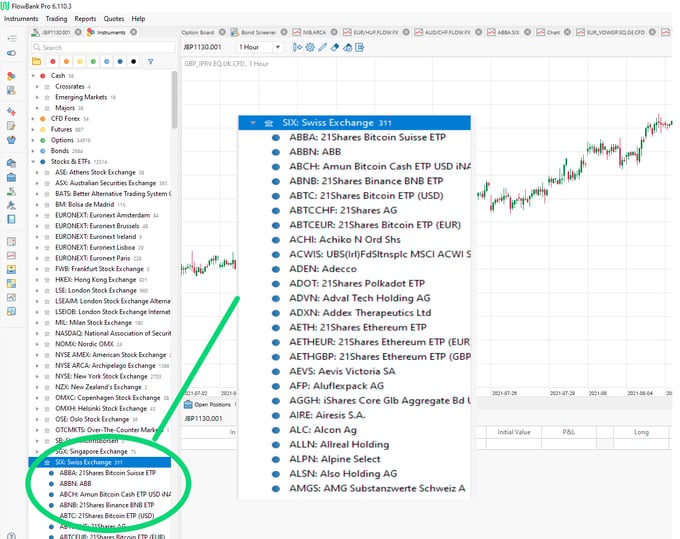680x539 pixels.
Task: Select ABBA: 21Shares Bitcoin Suisse ETP in tree
Action: click(x=108, y=473)
